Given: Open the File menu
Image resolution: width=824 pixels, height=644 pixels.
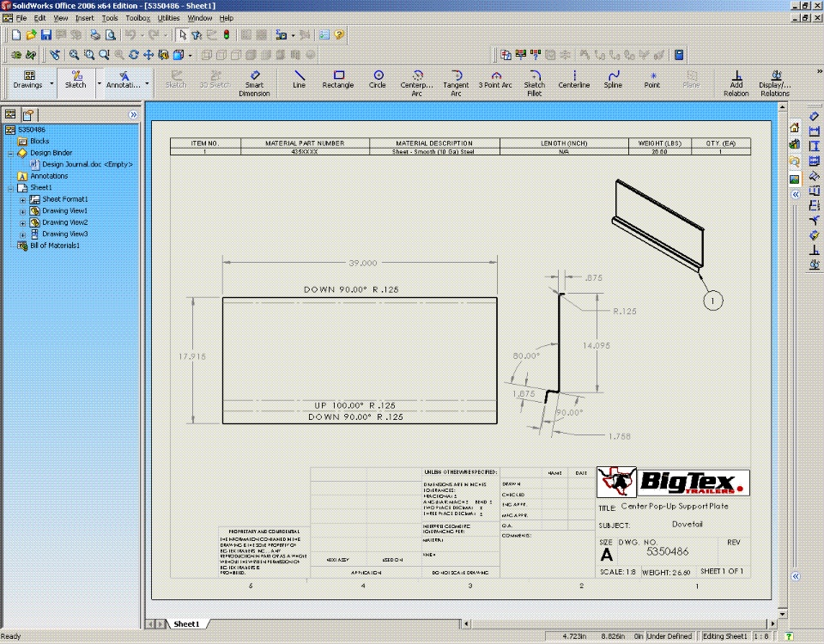Looking at the screenshot, I should (21, 18).
